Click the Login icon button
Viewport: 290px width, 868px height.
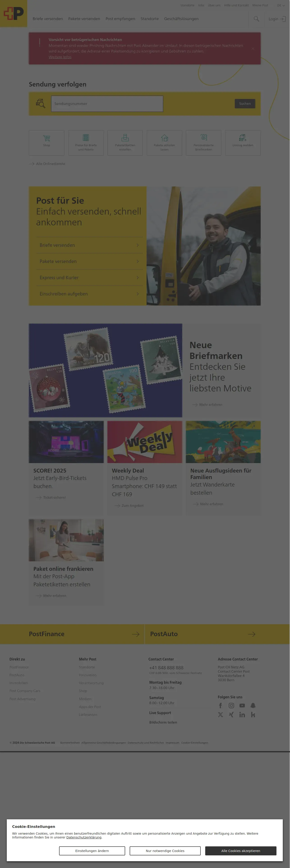(277, 19)
